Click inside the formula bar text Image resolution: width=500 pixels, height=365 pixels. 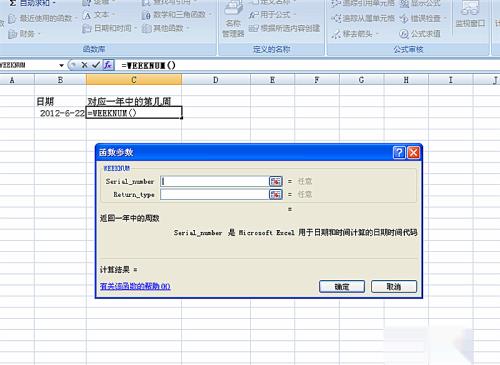click(x=149, y=65)
